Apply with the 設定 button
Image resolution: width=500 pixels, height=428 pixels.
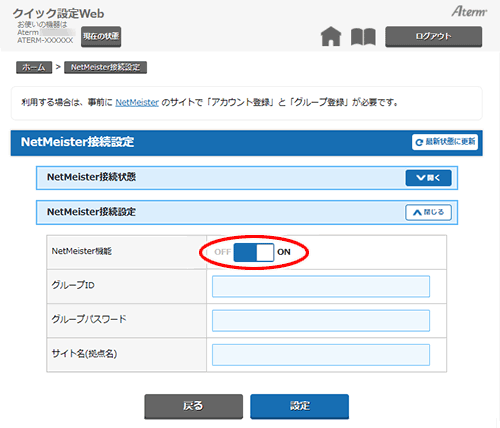299,406
